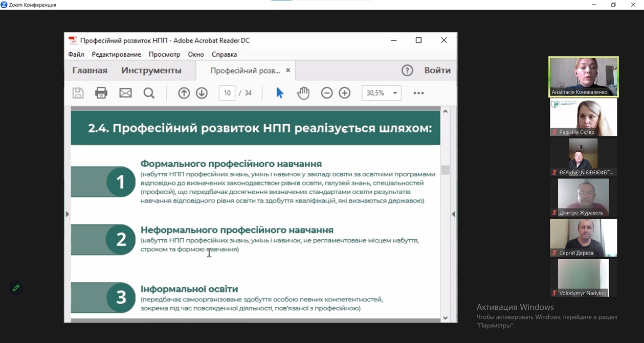The width and height of the screenshot is (644, 343).
Task: Save the document with the save icon
Action: click(x=77, y=93)
